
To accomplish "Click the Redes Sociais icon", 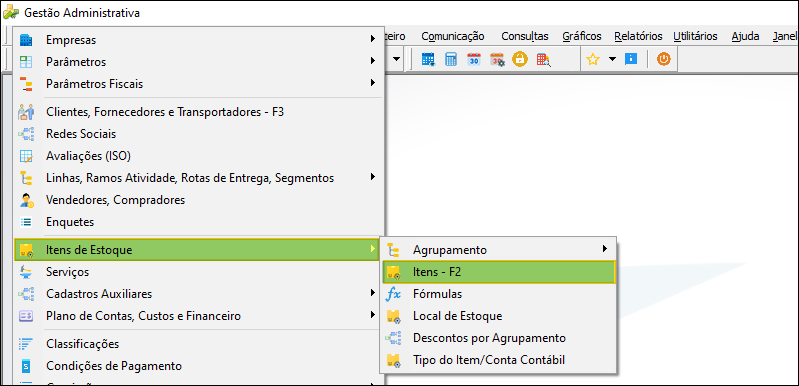I will coord(25,134).
